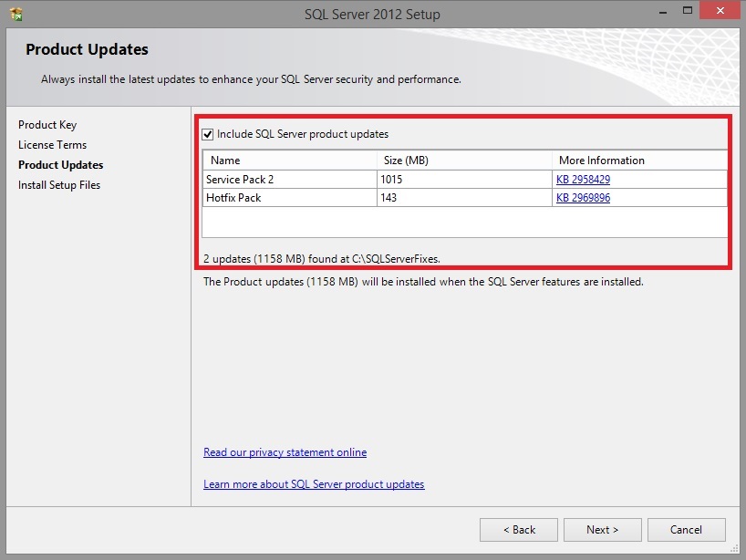This screenshot has height=560, width=746.
Task: Open Learn more about SQL Server product updates
Action: (x=314, y=484)
